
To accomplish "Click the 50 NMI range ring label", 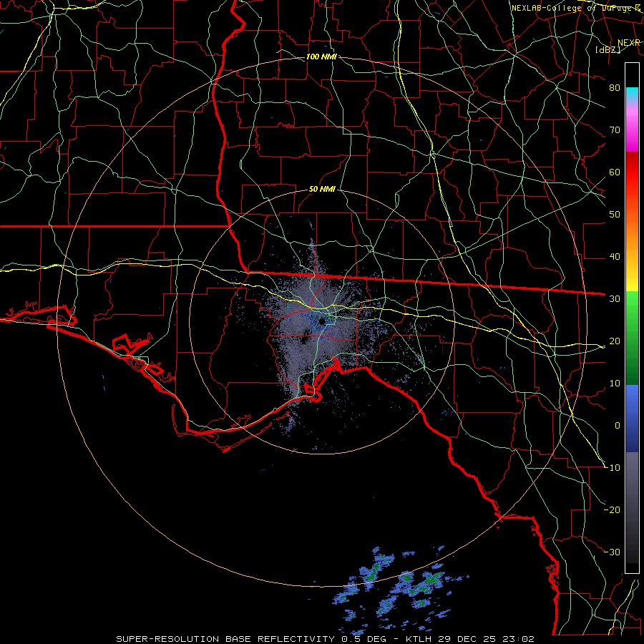I will click(x=322, y=190).
